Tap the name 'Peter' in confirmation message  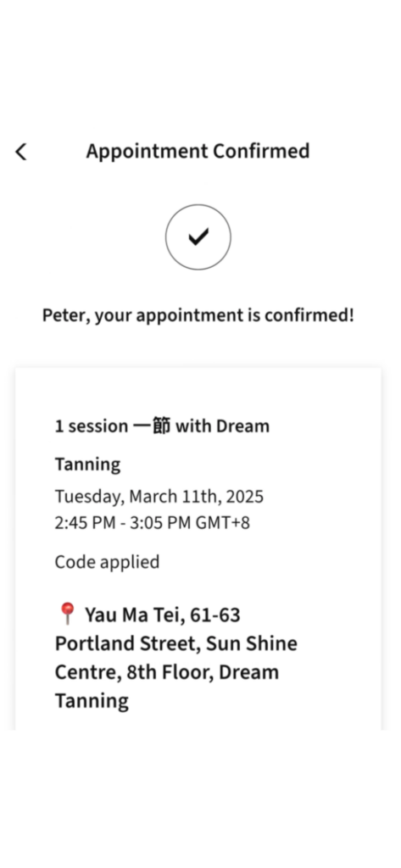click(x=66, y=315)
